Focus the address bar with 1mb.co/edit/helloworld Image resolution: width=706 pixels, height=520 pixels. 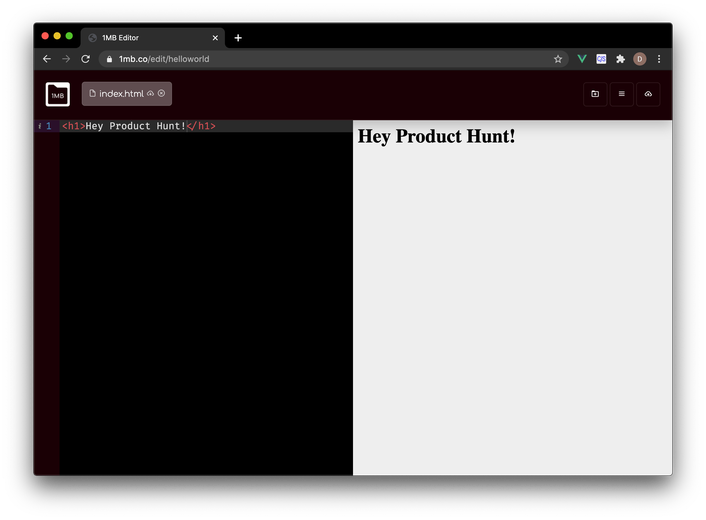coord(333,59)
